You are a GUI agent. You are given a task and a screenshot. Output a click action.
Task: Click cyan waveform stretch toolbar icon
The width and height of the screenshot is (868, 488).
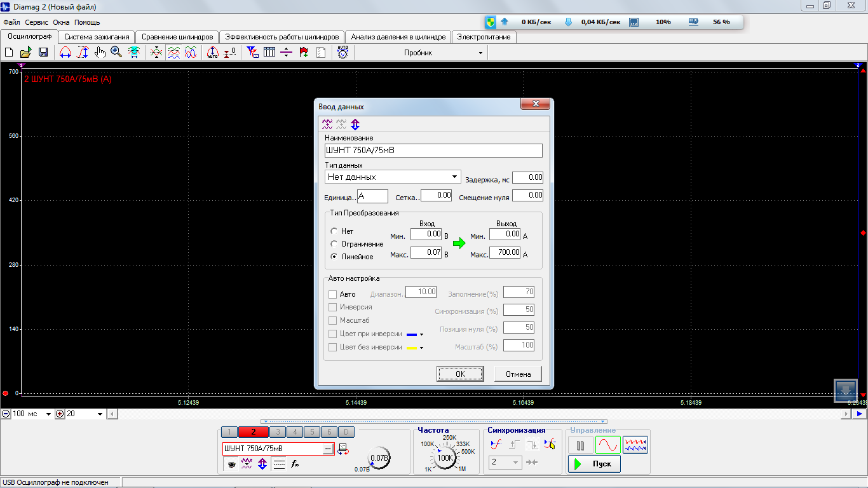(x=134, y=53)
